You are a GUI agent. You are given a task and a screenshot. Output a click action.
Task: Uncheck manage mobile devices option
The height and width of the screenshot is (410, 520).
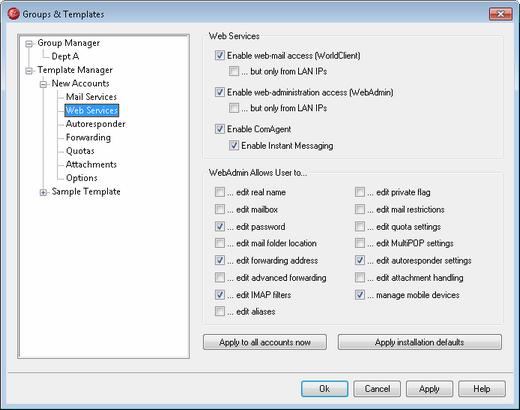(360, 295)
